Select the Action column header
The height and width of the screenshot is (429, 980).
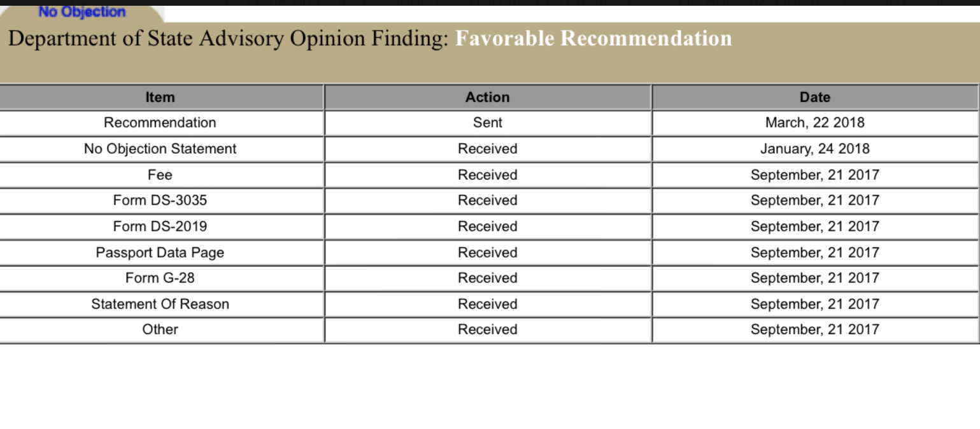pos(487,98)
